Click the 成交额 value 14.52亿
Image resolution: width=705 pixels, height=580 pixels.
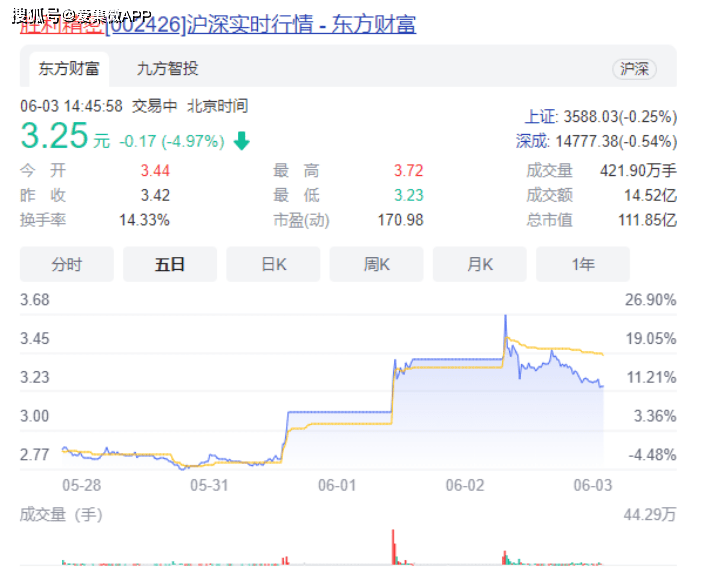pyautogui.click(x=651, y=195)
